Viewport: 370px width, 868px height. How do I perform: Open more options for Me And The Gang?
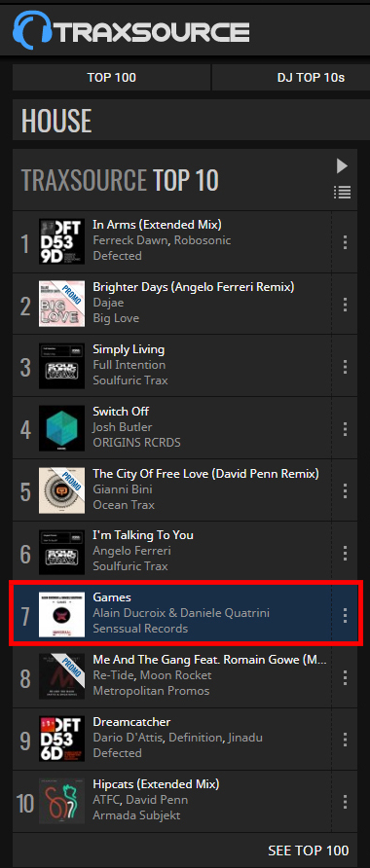pos(345,677)
